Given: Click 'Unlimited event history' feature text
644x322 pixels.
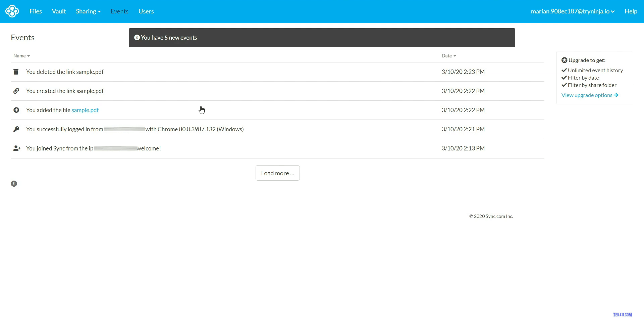Looking at the screenshot, I should pyautogui.click(x=595, y=71).
